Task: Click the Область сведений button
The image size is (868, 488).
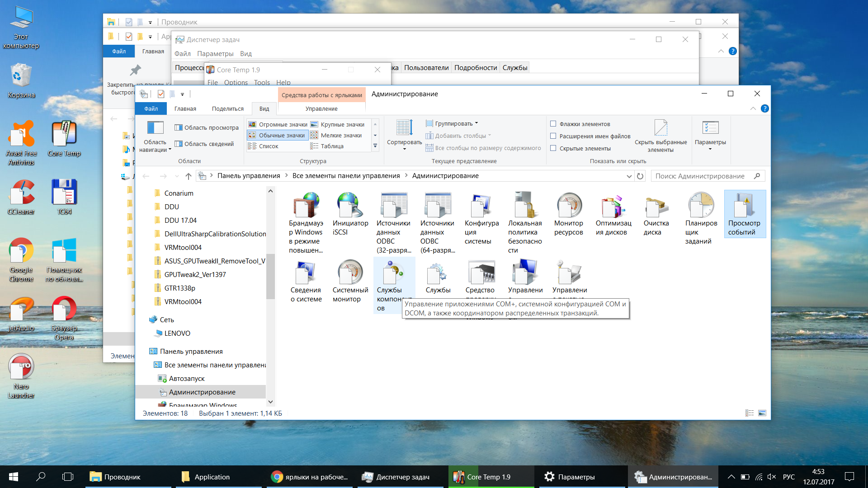Action: pyautogui.click(x=204, y=144)
